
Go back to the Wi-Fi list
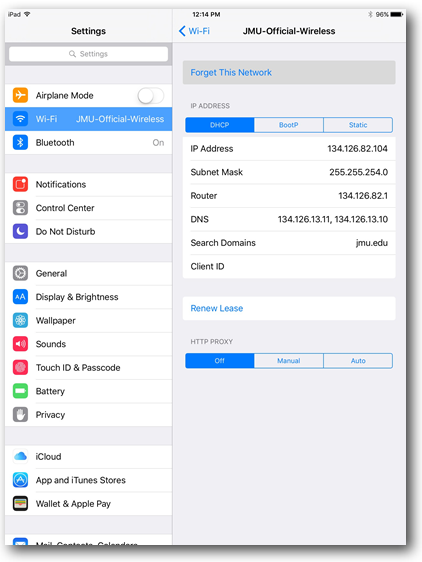coord(194,31)
